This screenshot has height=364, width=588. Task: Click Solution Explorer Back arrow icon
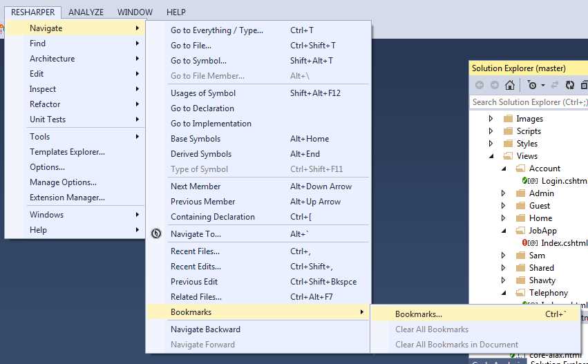[480, 85]
